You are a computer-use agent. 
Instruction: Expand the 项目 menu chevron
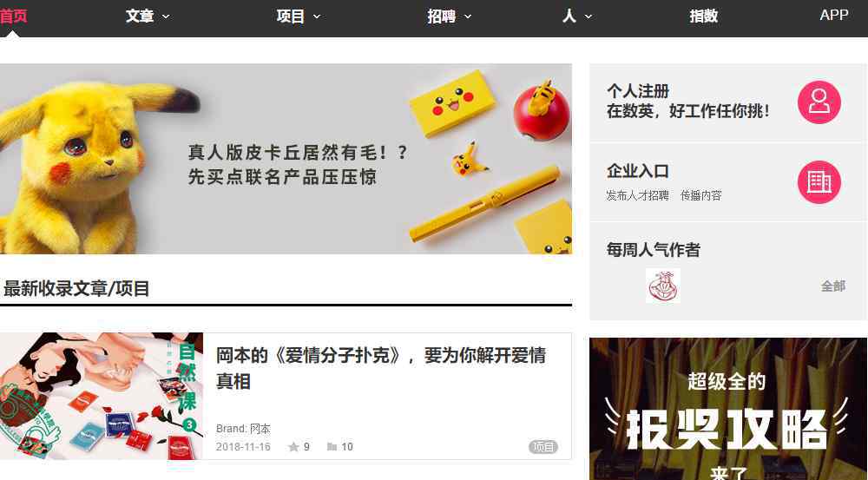(x=317, y=16)
